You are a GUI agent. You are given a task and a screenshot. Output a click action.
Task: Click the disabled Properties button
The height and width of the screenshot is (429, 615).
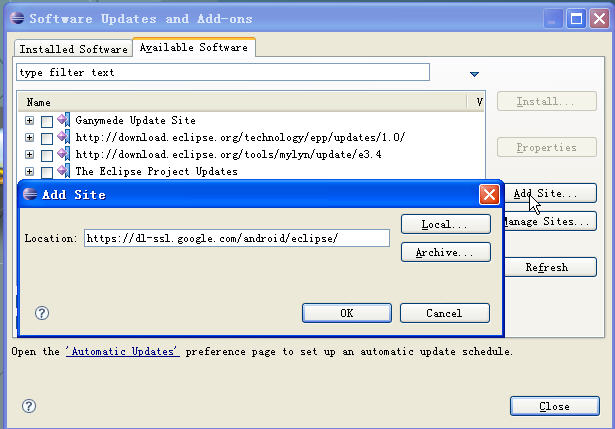pyautogui.click(x=547, y=147)
